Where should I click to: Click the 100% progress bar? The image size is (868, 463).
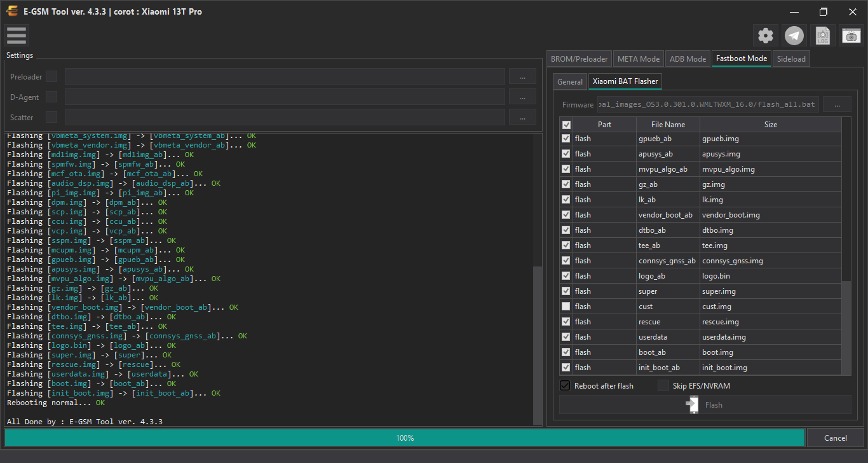[x=405, y=438]
